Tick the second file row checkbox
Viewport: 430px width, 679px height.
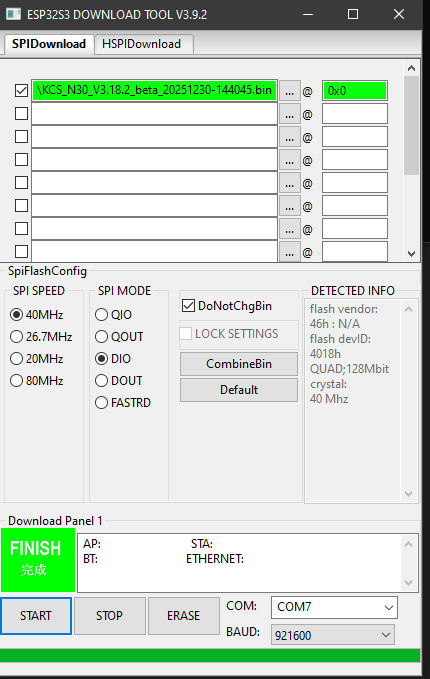[21, 114]
